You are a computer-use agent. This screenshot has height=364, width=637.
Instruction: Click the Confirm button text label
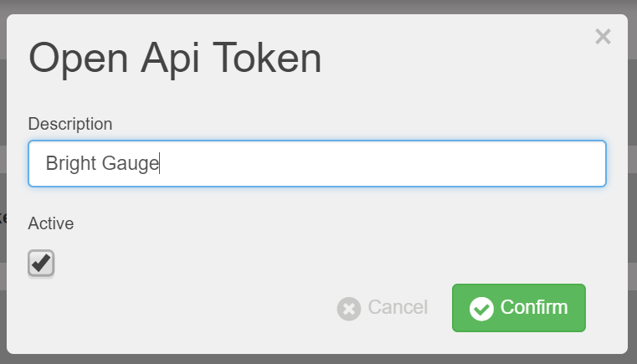click(x=534, y=307)
